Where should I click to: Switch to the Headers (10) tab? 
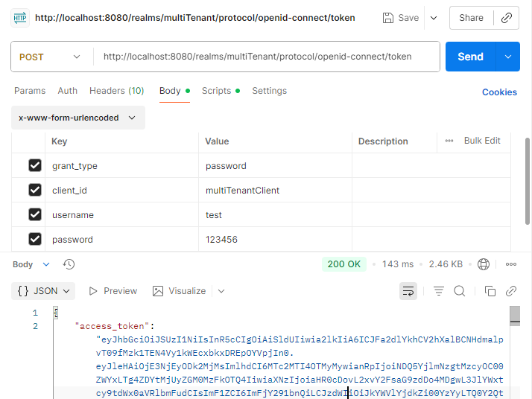[116, 91]
